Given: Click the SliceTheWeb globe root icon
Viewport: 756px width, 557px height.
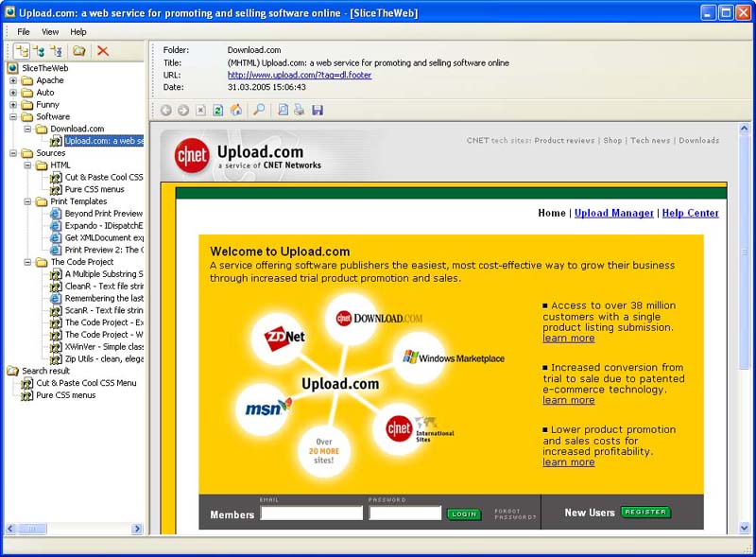Looking at the screenshot, I should (13, 68).
